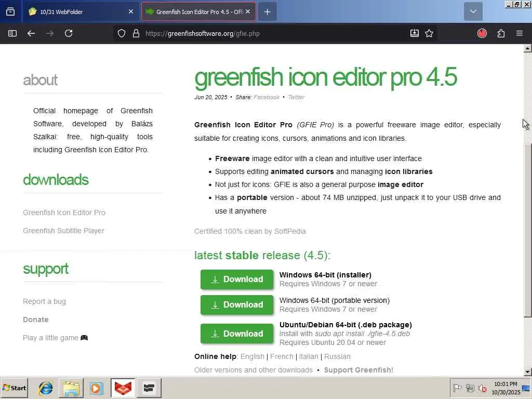
Task: Click the muted volume tray icon
Action: pyautogui.click(x=483, y=388)
